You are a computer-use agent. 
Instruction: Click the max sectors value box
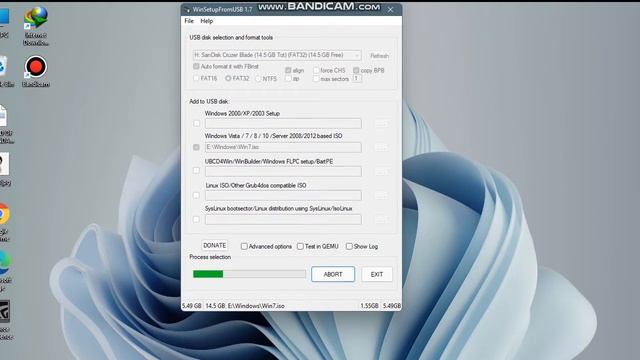click(x=357, y=78)
